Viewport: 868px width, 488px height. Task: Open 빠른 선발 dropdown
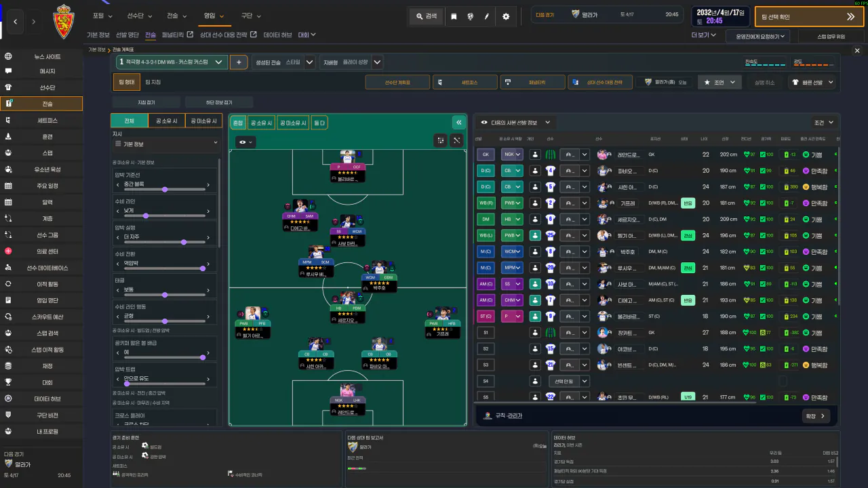(812, 82)
